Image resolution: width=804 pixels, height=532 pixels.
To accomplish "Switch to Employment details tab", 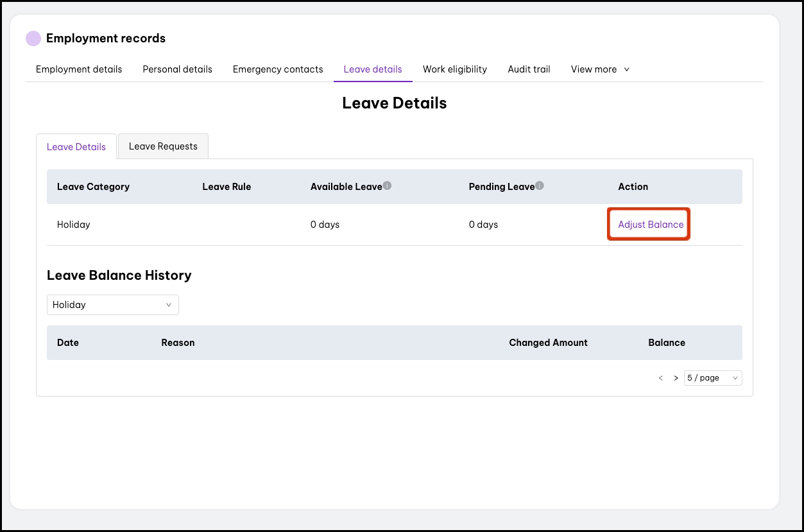I will pyautogui.click(x=79, y=69).
